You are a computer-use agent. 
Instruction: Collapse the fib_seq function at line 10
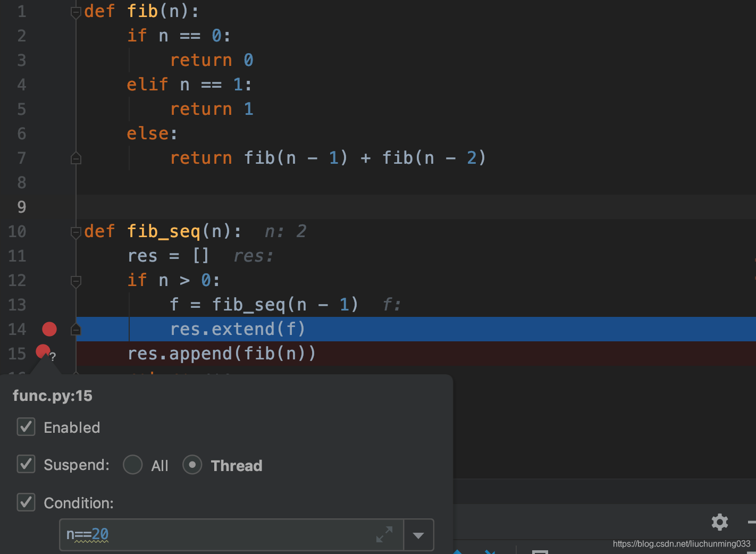[76, 232]
